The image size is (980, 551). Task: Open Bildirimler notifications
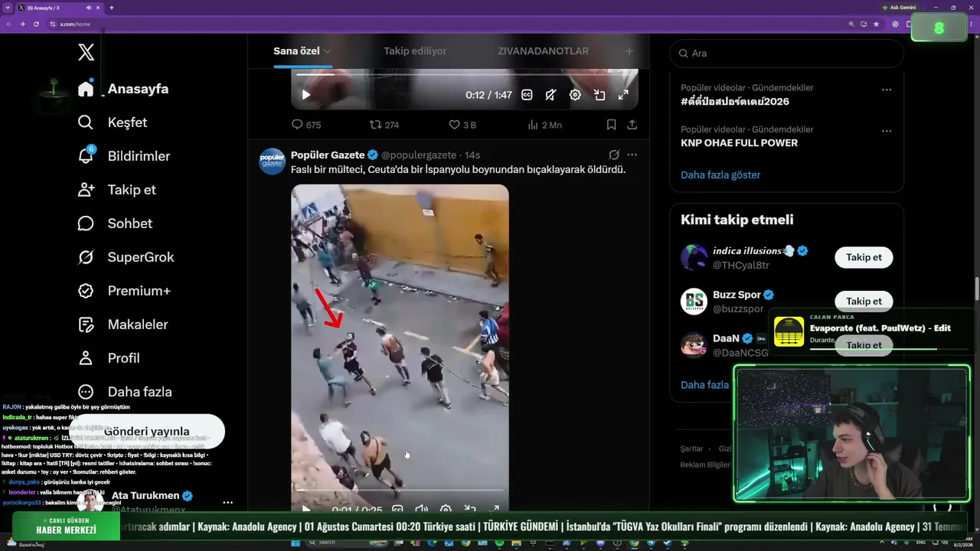pyautogui.click(x=124, y=156)
